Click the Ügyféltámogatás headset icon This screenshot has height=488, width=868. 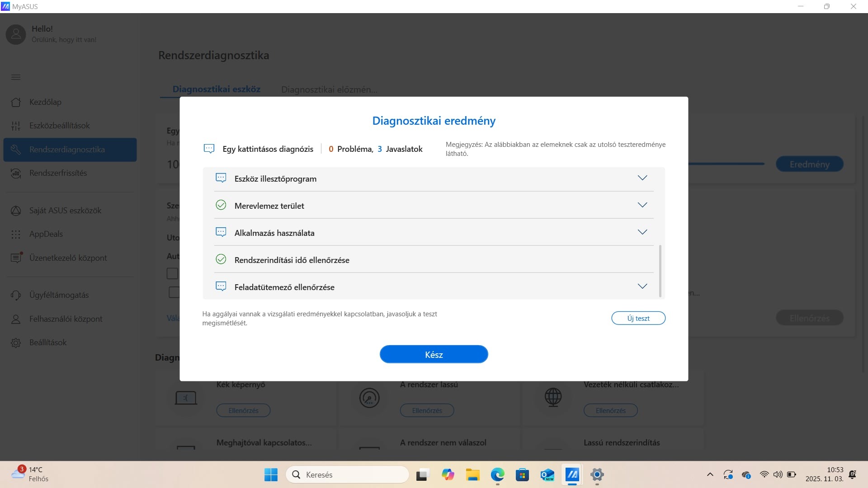coord(16,295)
